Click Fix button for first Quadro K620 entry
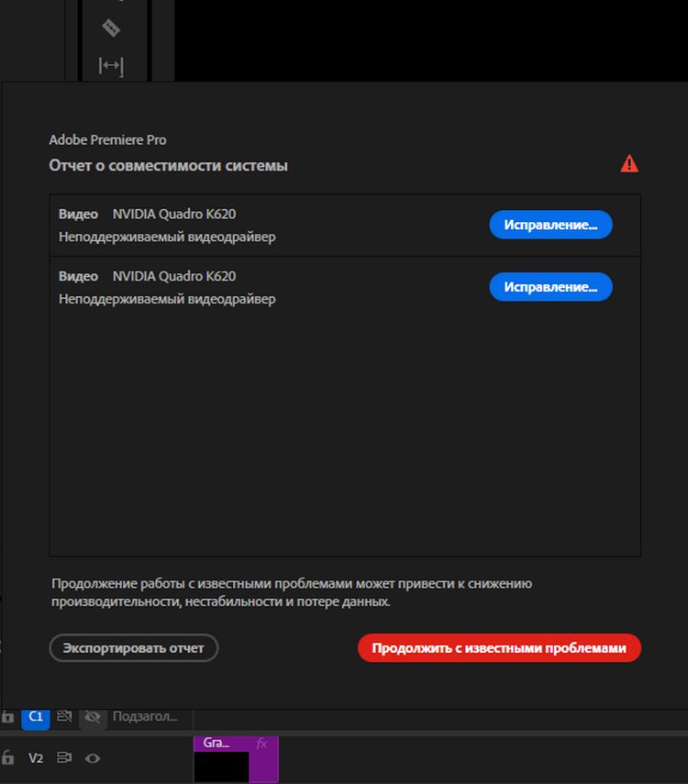The image size is (688, 784). point(550,225)
